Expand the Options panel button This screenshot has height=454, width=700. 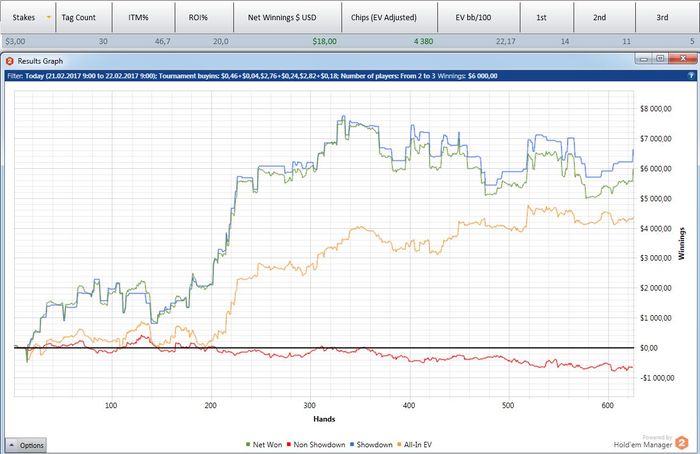pyautogui.click(x=26, y=445)
